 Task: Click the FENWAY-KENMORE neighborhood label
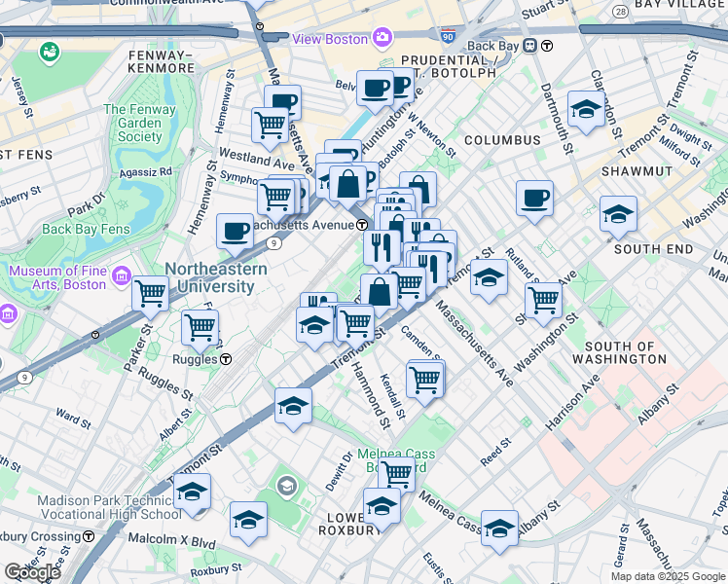click(x=162, y=61)
